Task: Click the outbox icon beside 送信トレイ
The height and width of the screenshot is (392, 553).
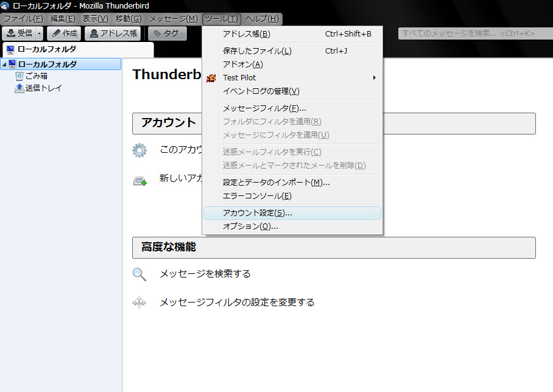Action: [x=19, y=88]
